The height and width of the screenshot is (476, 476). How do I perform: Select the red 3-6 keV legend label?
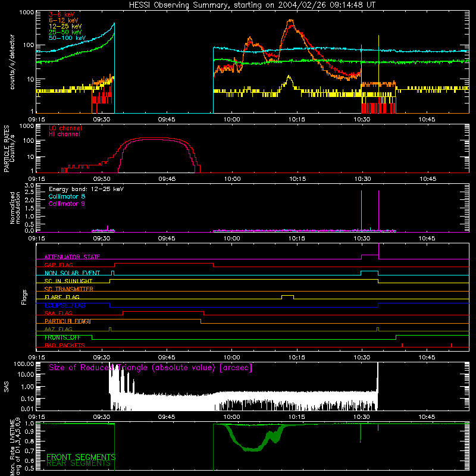click(62, 14)
